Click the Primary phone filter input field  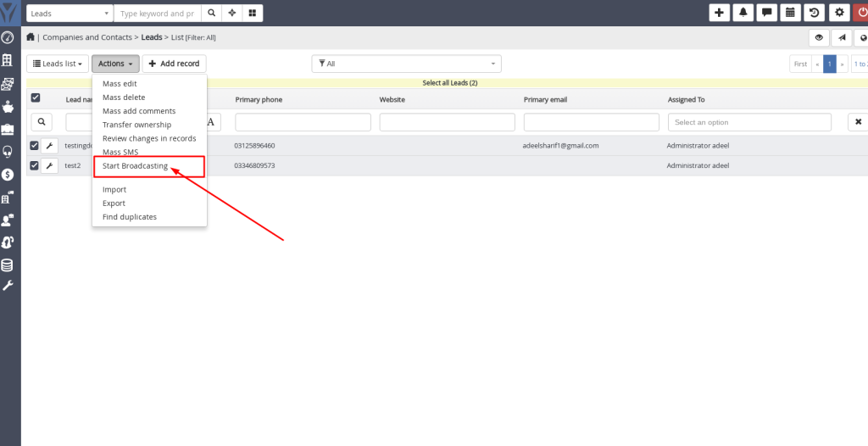tap(303, 122)
